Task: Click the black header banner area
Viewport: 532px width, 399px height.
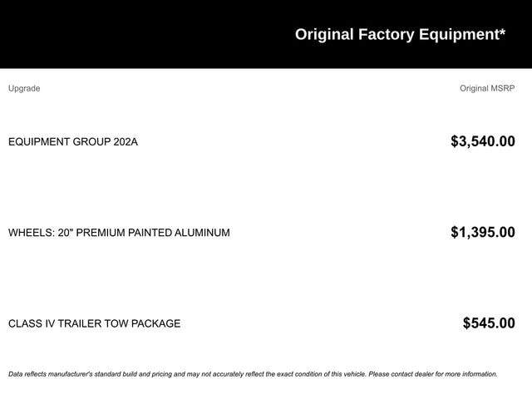Action: (x=266, y=34)
